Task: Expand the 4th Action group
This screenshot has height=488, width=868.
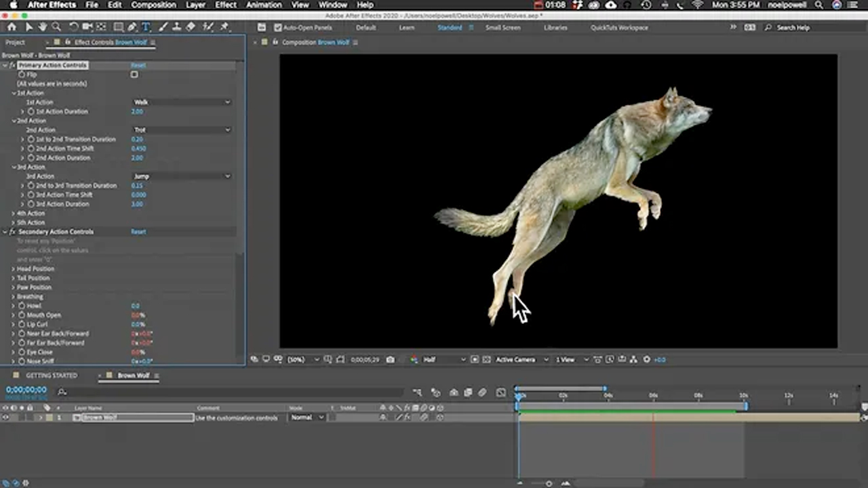Action: 13,213
